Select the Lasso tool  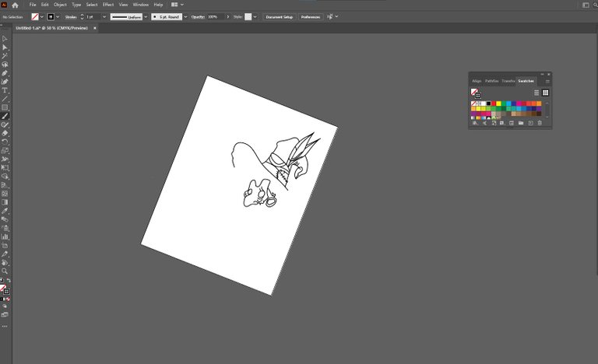(x=5, y=65)
